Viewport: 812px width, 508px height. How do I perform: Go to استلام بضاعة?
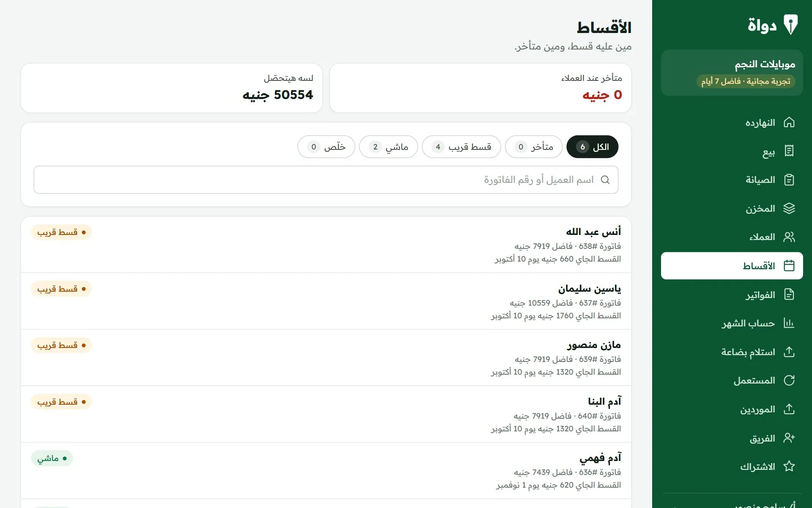tap(732, 352)
